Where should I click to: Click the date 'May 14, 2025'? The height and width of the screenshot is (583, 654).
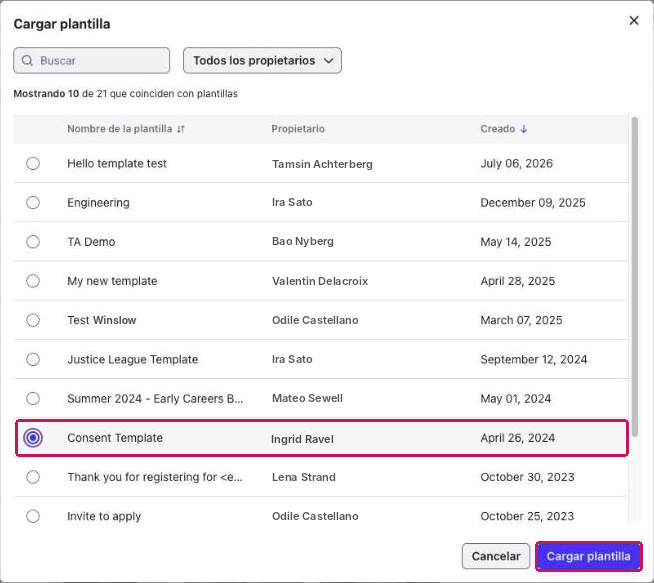516,242
